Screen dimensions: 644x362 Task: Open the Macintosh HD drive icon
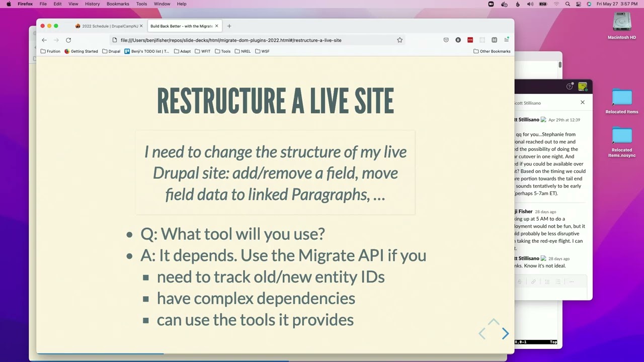[622, 23]
